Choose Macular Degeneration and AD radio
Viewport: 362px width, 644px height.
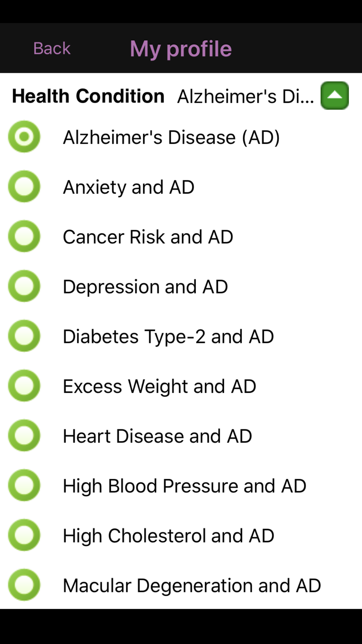point(24,585)
